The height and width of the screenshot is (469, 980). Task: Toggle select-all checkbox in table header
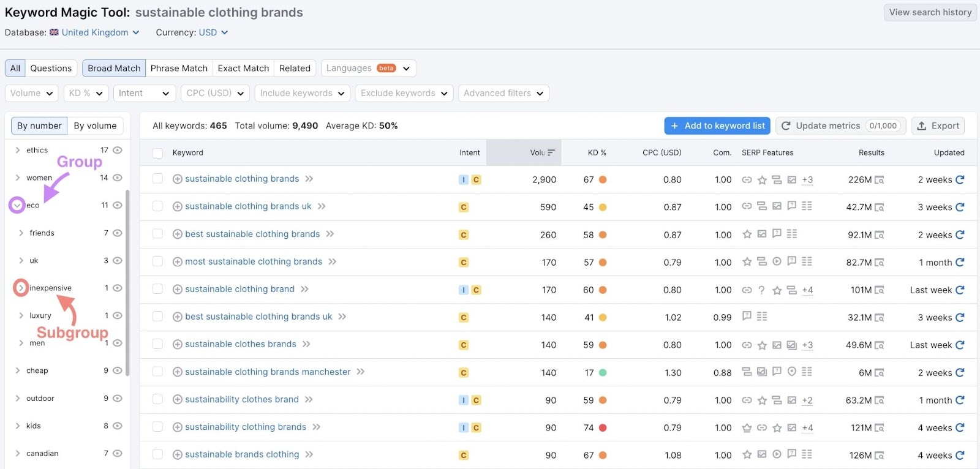(157, 153)
